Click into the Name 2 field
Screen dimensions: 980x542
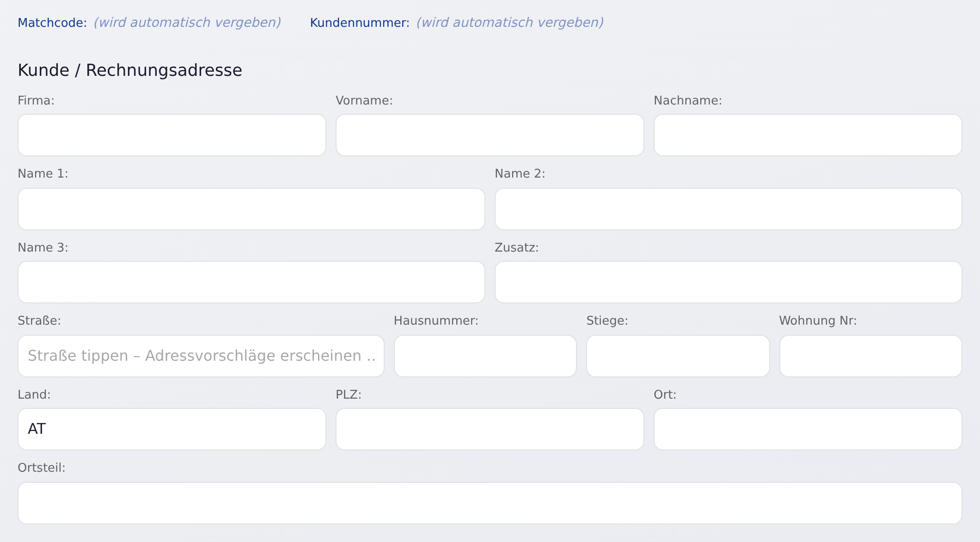(729, 209)
